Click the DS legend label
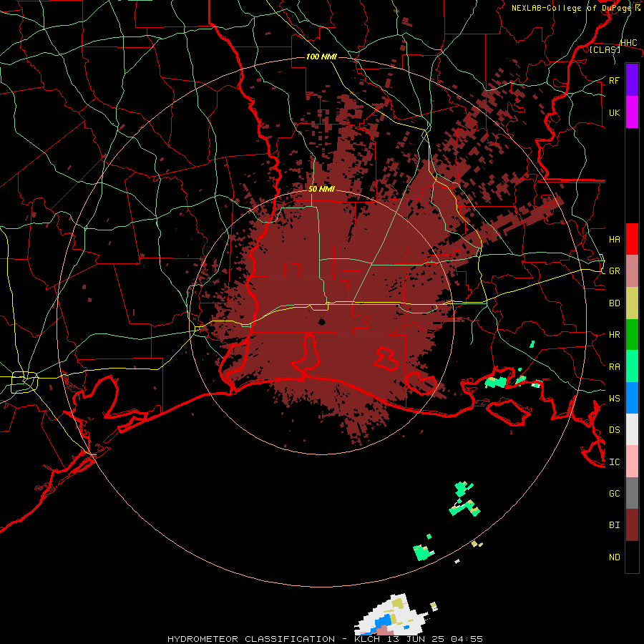 (614, 429)
